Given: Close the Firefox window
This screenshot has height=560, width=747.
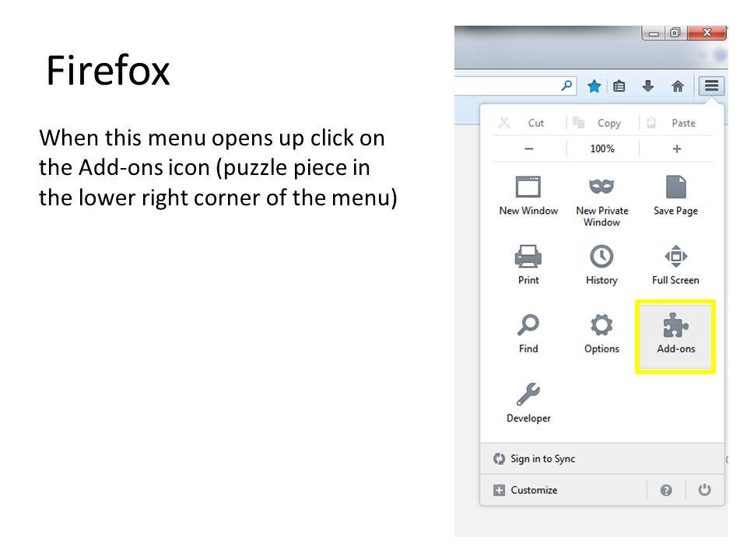Looking at the screenshot, I should pyautogui.click(x=707, y=33).
